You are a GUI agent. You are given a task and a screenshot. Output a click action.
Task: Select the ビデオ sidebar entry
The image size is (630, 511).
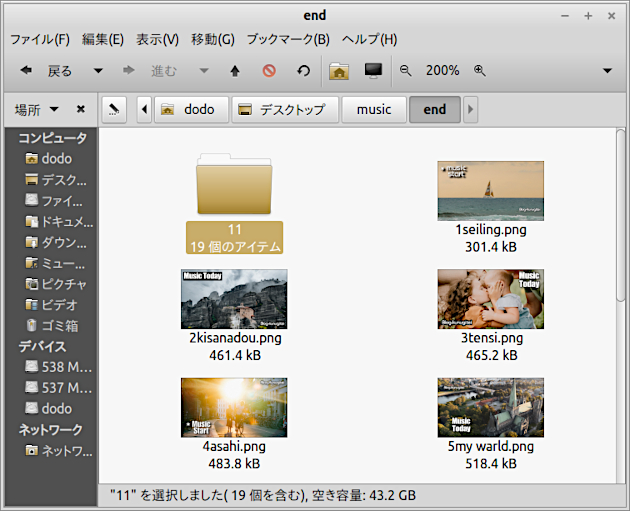pyautogui.click(x=51, y=305)
